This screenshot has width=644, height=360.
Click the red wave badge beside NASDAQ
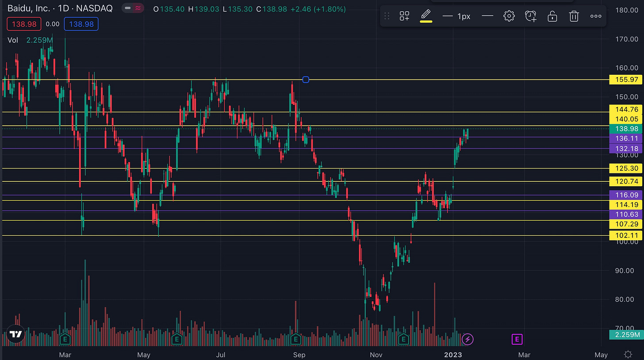tap(138, 8)
